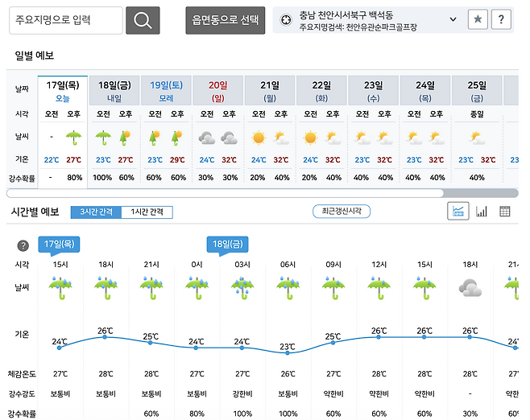Add location to favorites with star icon
This screenshot has width=530, height=420.
(x=478, y=20)
